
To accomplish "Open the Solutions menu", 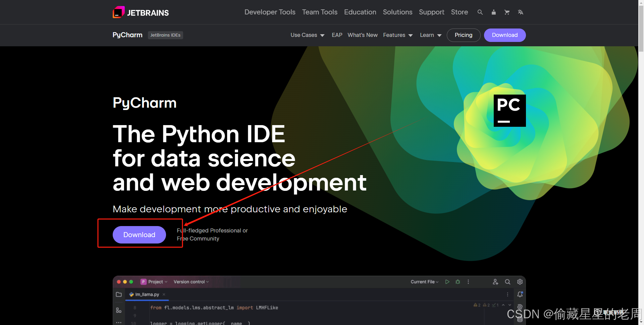I will click(x=397, y=12).
